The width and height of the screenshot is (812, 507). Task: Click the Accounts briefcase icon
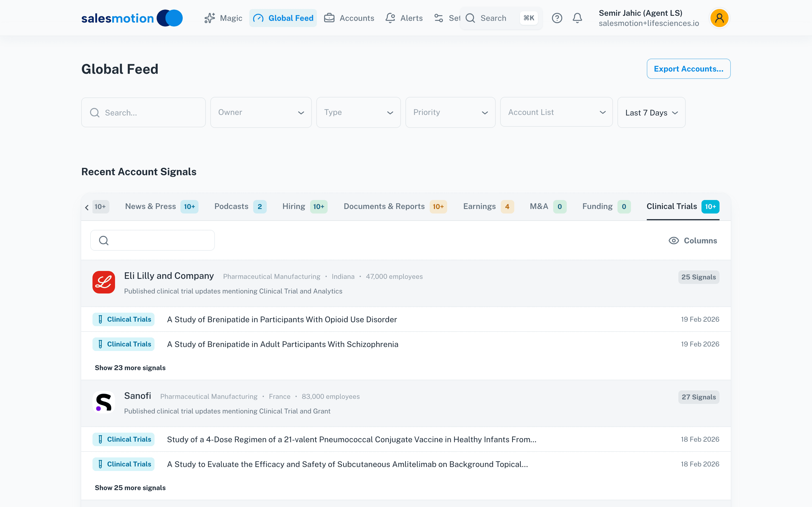[329, 18]
